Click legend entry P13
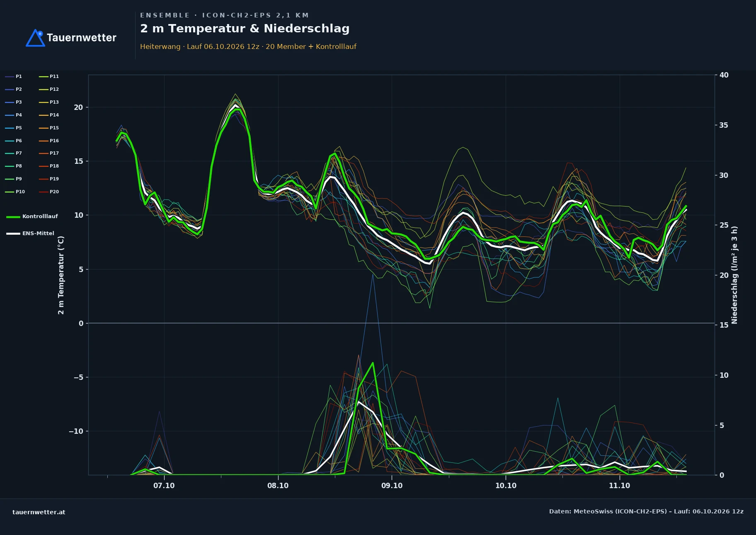The width and height of the screenshot is (756, 535). pos(49,102)
